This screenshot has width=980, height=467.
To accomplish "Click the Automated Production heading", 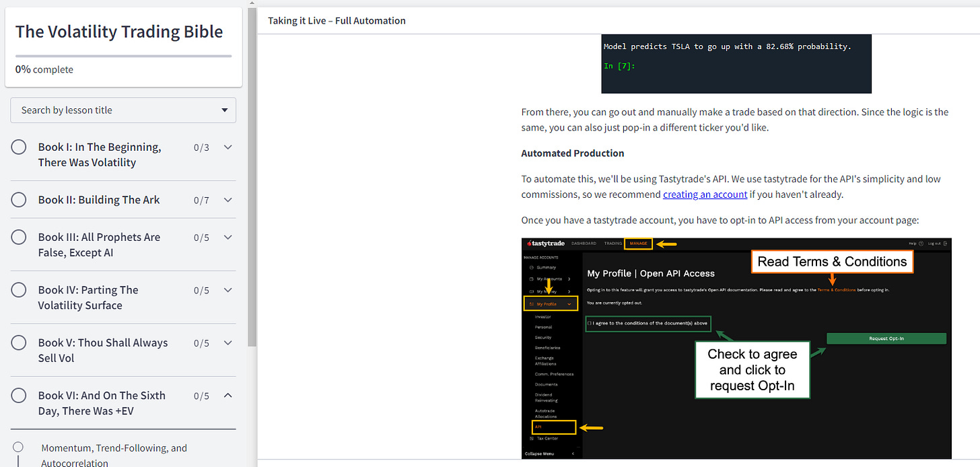I will pos(573,153).
